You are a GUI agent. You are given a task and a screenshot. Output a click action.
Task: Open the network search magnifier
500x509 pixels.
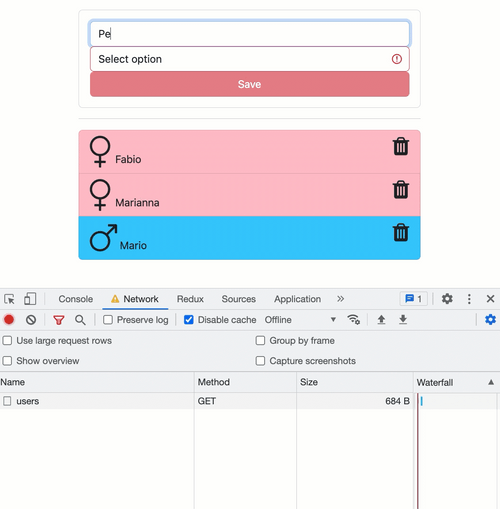pyautogui.click(x=80, y=320)
